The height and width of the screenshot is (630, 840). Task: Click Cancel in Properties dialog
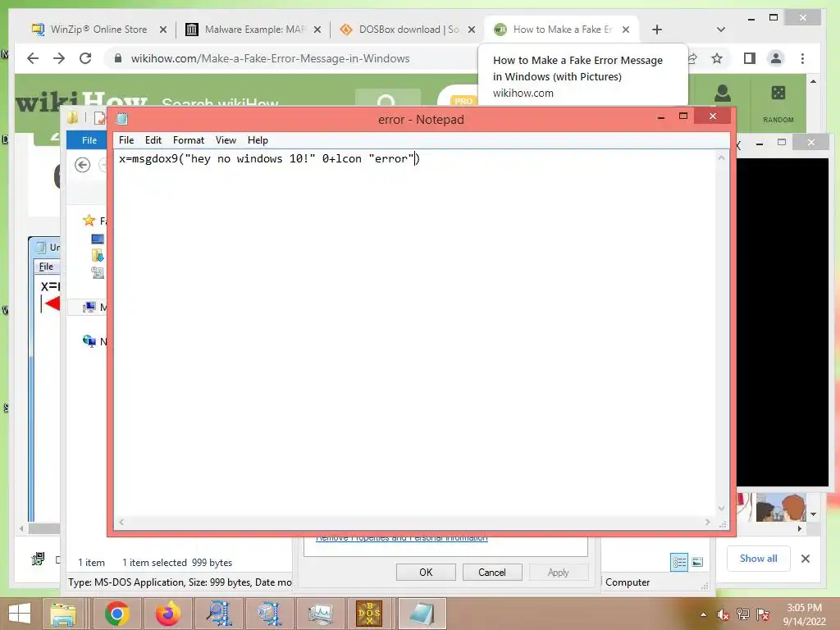pyautogui.click(x=492, y=572)
